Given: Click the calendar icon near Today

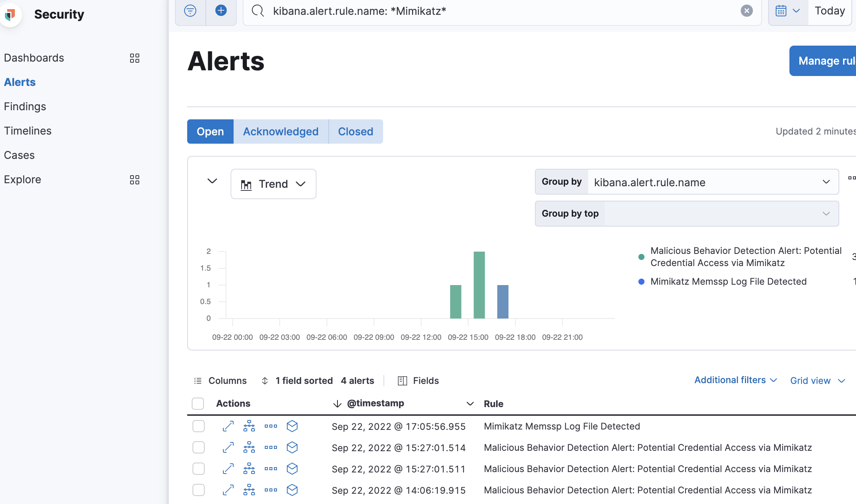Looking at the screenshot, I should pos(781,11).
